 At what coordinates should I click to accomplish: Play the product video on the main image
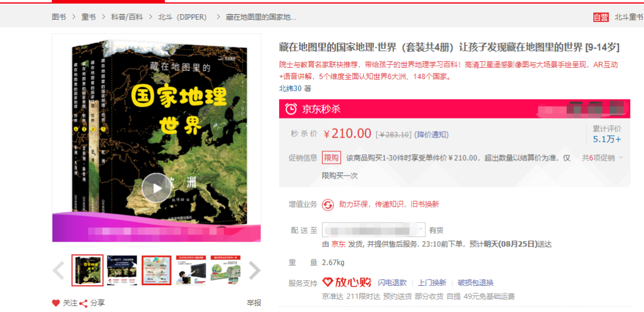[156, 188]
